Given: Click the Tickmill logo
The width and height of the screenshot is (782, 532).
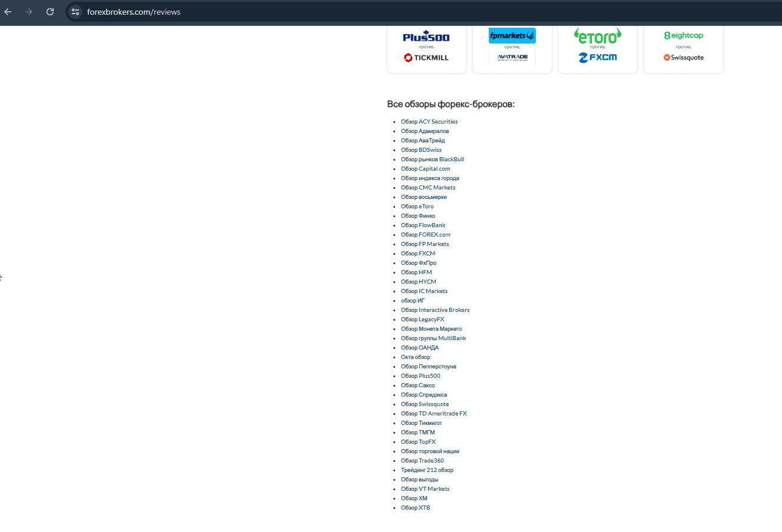Looking at the screenshot, I should (x=426, y=58).
